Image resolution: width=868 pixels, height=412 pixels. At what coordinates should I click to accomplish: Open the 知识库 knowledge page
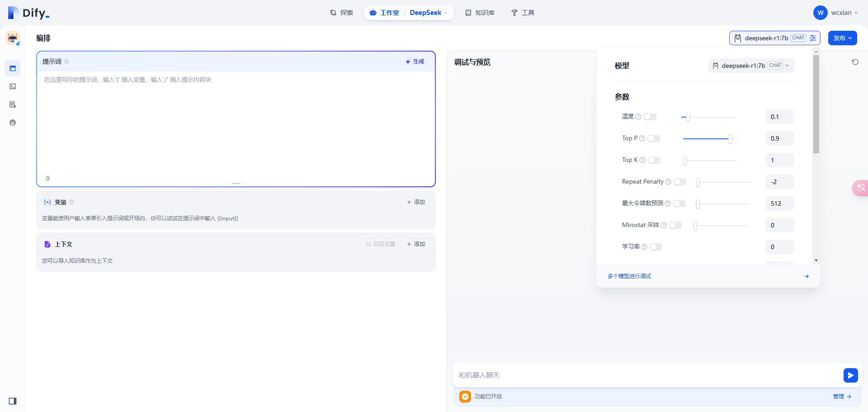[x=480, y=13]
